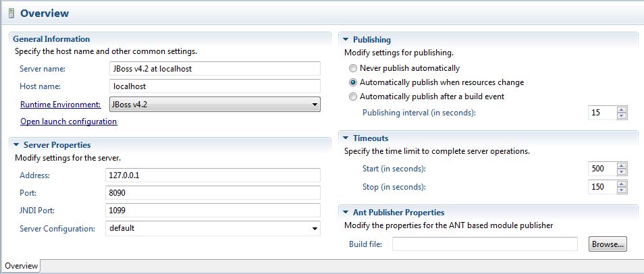Viewport: 644px width, 274px height.
Task: Open the Runtime Environment JBoss v4.2 dropdown
Action: click(x=215, y=105)
